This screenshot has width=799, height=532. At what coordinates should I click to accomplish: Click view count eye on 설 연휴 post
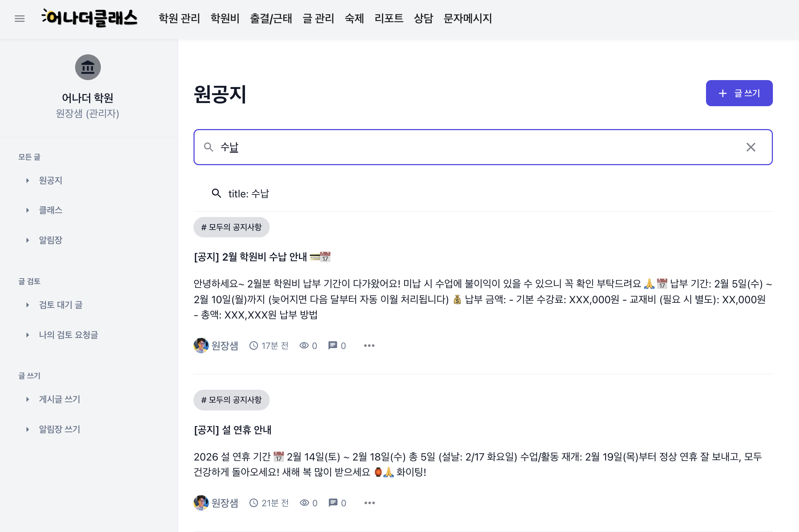pos(304,503)
